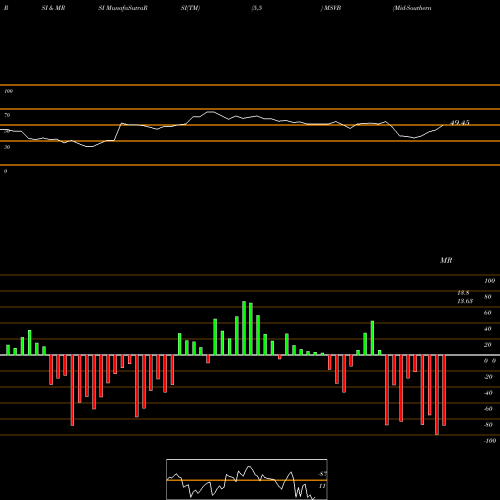The width and height of the screenshot is (500, 500).
Task: Click the MR axis label -40
Action: [488, 393]
